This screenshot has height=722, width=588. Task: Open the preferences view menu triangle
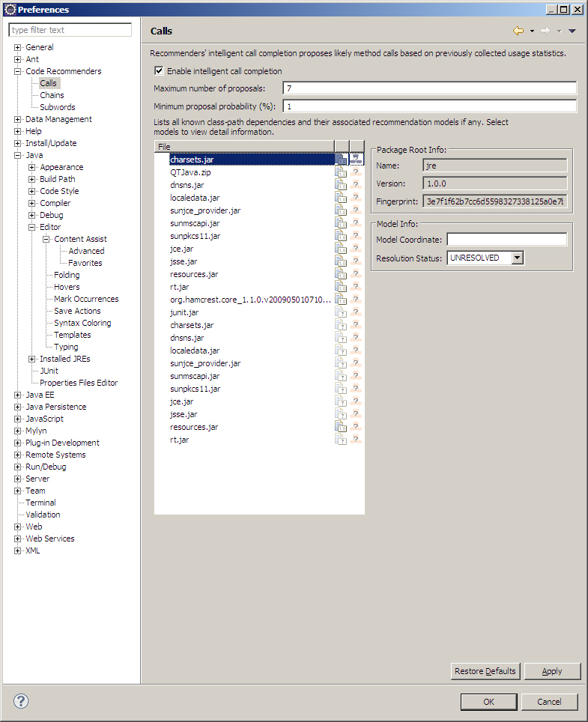pos(572,31)
